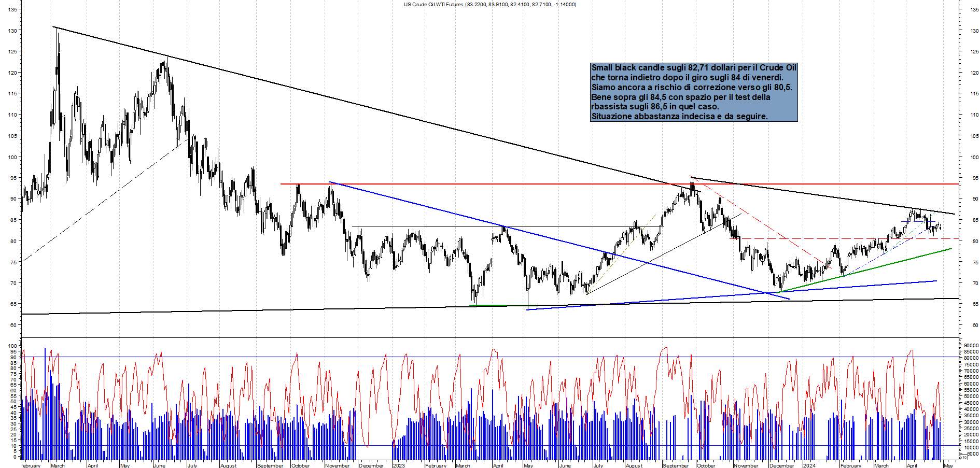Screen dimensions: 980x468
Task: Click the US Crude Oil WTI Futures title
Action: [490, 5]
